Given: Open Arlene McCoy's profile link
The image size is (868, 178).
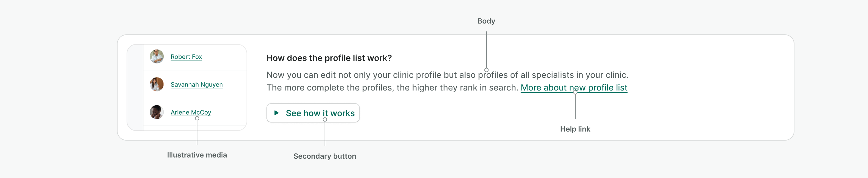Looking at the screenshot, I should pyautogui.click(x=191, y=112).
